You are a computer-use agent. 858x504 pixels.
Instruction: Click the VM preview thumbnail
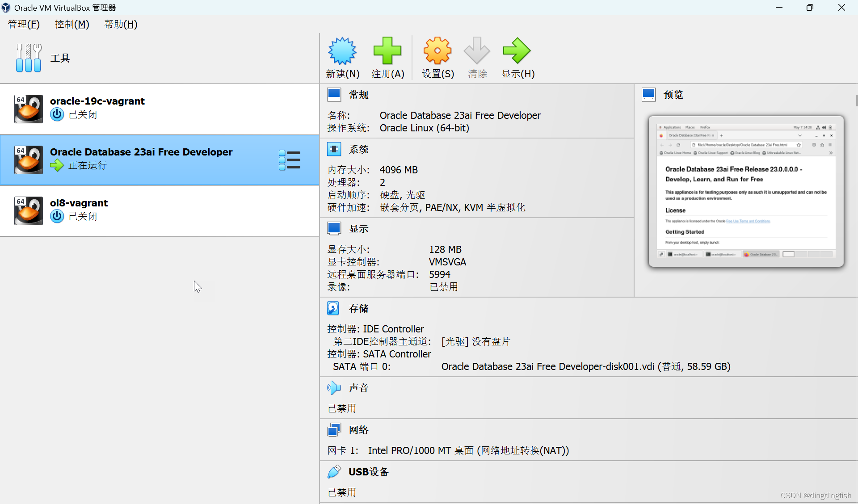click(x=746, y=191)
